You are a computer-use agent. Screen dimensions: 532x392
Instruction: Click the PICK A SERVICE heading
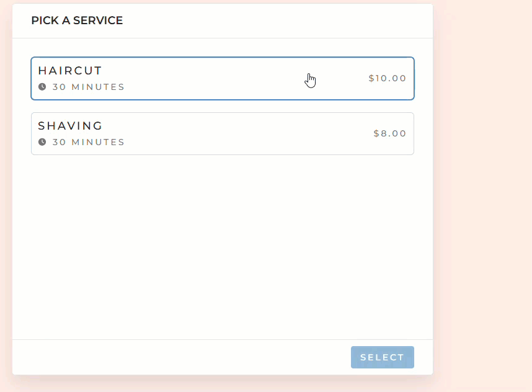coord(77,20)
